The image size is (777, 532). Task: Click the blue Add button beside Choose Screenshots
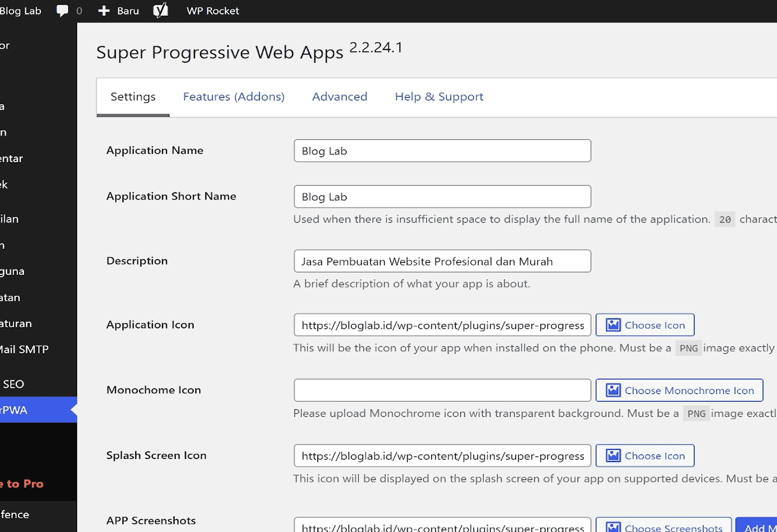tap(757, 525)
